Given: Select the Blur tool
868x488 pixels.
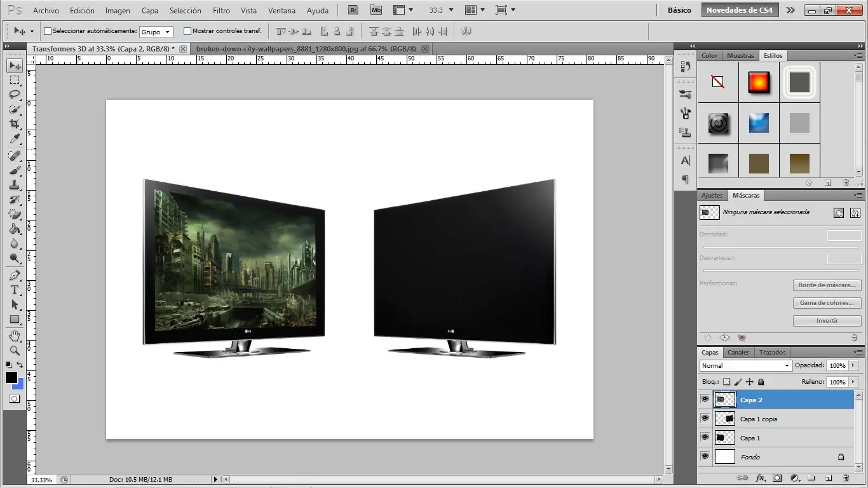Looking at the screenshot, I should click(15, 243).
